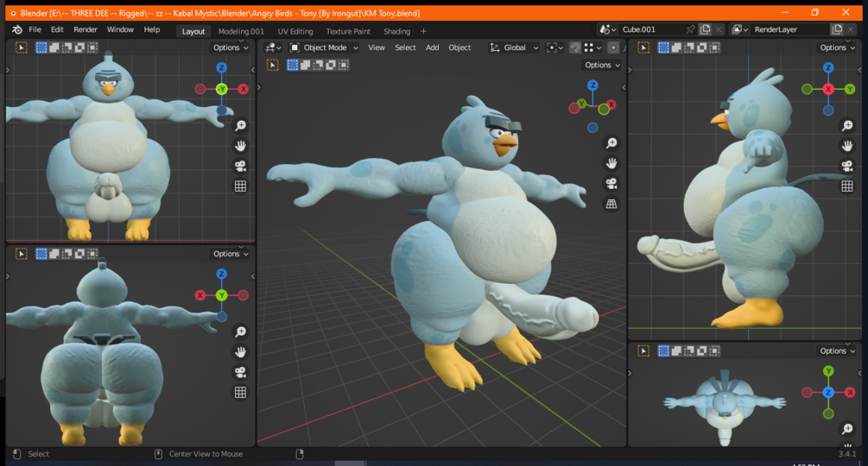868x466 pixels.
Task: Click the Blender logo menu icon
Action: coord(17,30)
